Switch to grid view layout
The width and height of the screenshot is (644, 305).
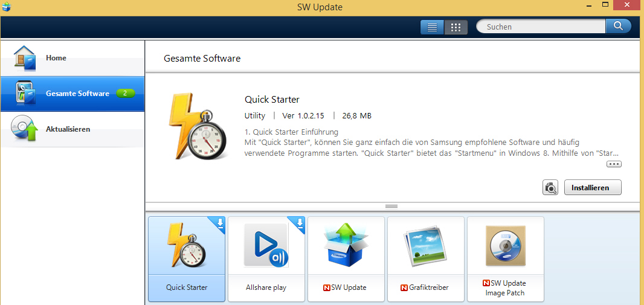pos(456,27)
